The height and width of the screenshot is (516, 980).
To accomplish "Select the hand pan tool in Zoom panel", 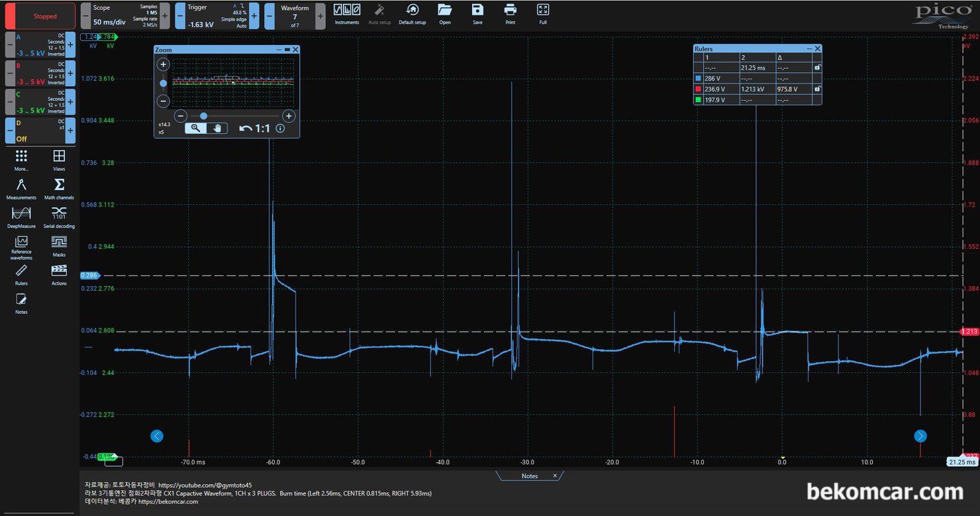I will click(x=217, y=129).
